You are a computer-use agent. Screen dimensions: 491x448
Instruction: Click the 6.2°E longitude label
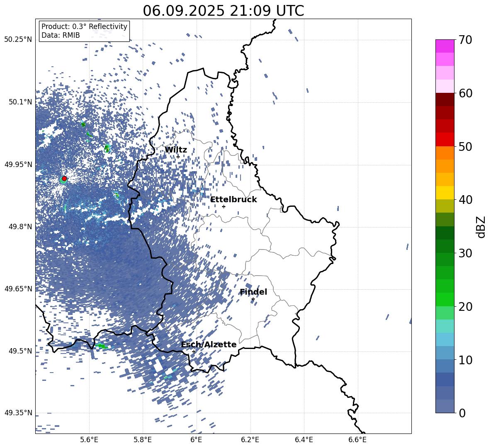(250, 440)
